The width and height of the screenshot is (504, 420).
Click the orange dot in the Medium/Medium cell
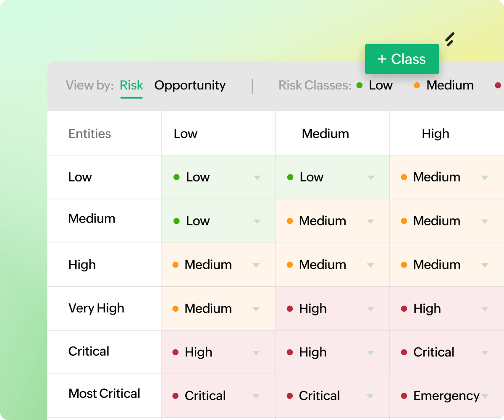290,221
